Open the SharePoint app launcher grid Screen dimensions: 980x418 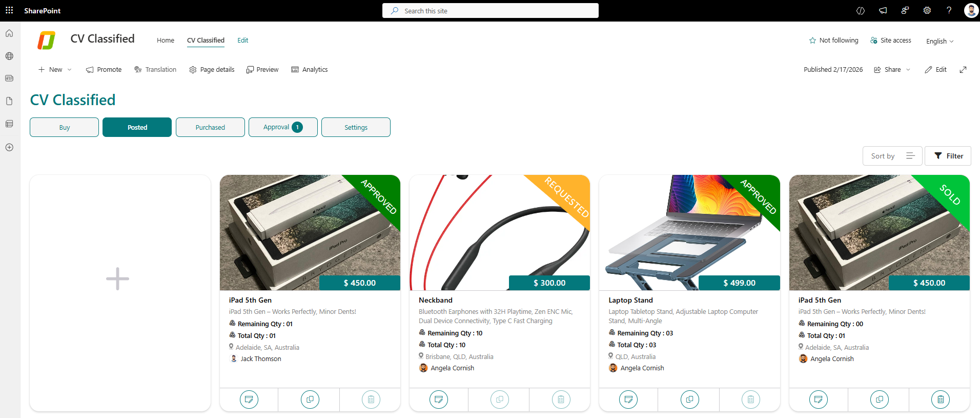(9, 10)
